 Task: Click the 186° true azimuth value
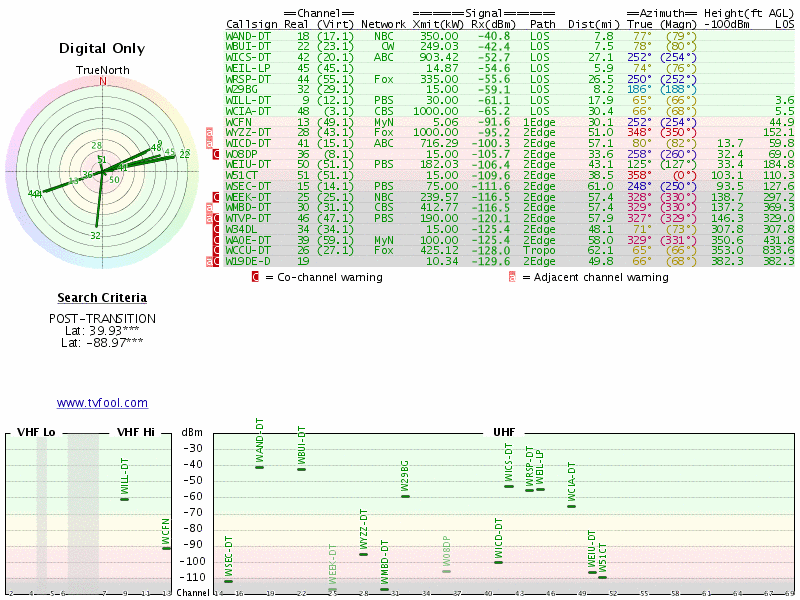[640, 89]
